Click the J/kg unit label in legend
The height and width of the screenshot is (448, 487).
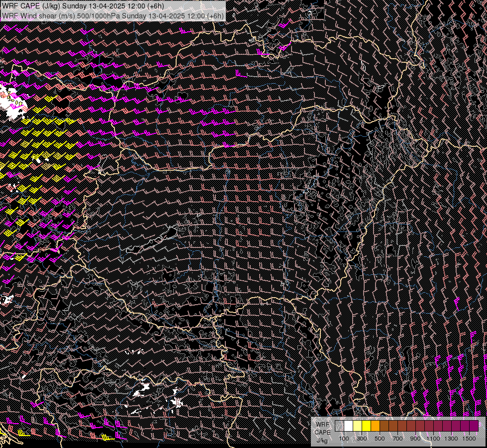click(322, 441)
